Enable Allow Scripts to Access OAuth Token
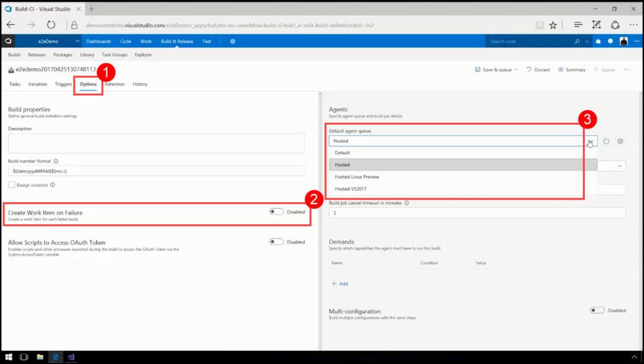The image size is (644, 364). coord(277,242)
